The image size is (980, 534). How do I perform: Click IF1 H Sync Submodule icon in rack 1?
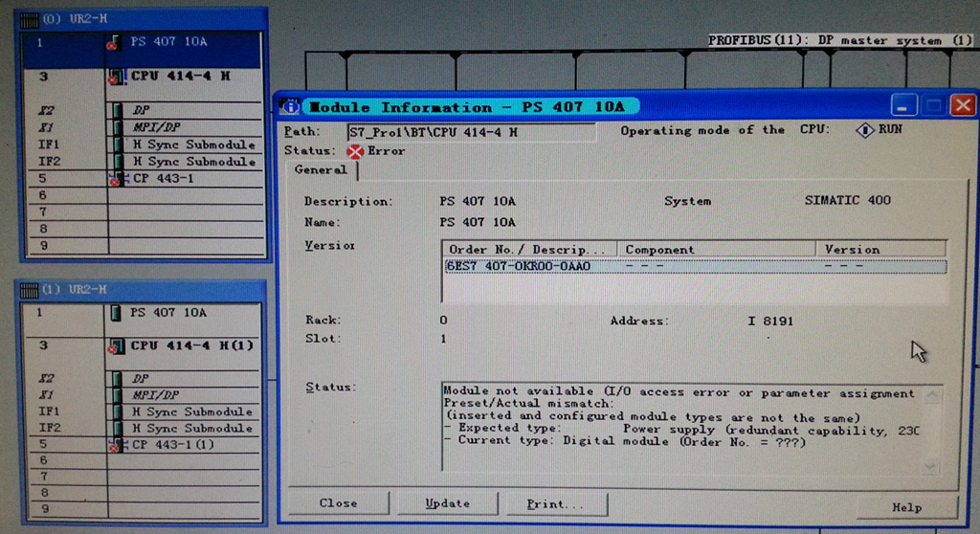point(118,412)
